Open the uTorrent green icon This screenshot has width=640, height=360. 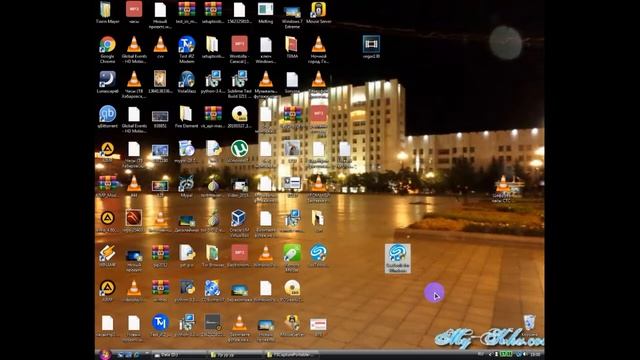pos(239,149)
